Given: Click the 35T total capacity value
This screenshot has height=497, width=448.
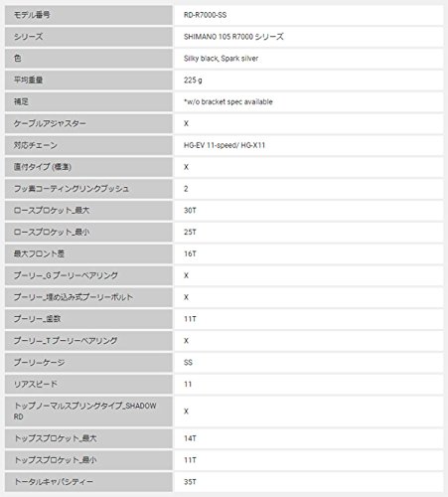Looking at the screenshot, I should click(190, 482).
